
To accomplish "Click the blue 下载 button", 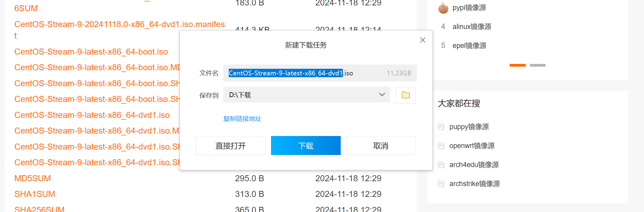I will [306, 146].
